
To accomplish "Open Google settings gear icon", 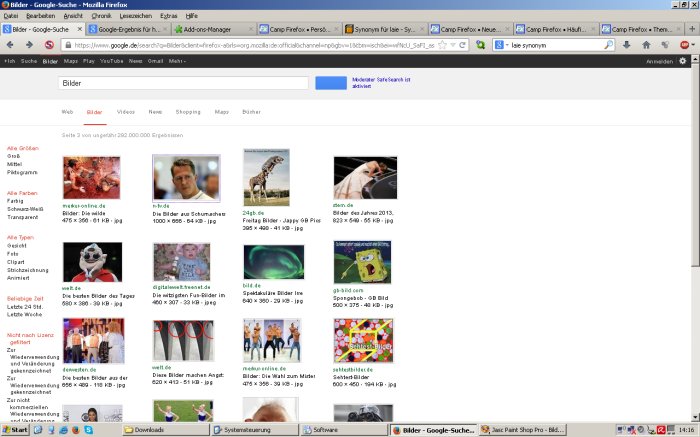I will click(x=683, y=61).
